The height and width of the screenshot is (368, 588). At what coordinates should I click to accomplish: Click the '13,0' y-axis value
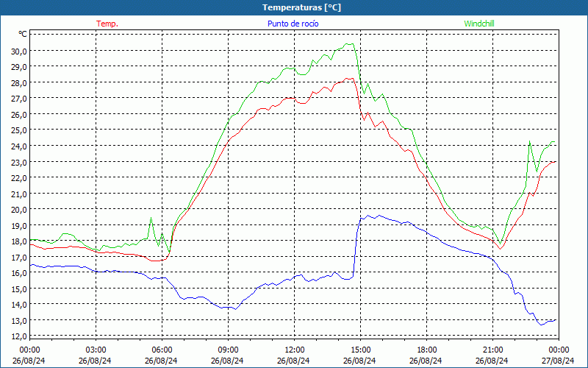coord(19,321)
